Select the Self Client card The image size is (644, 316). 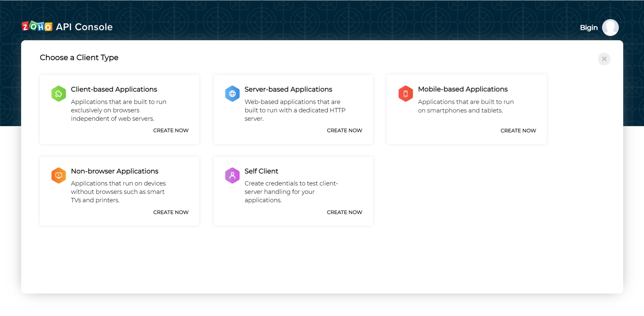[x=293, y=191]
